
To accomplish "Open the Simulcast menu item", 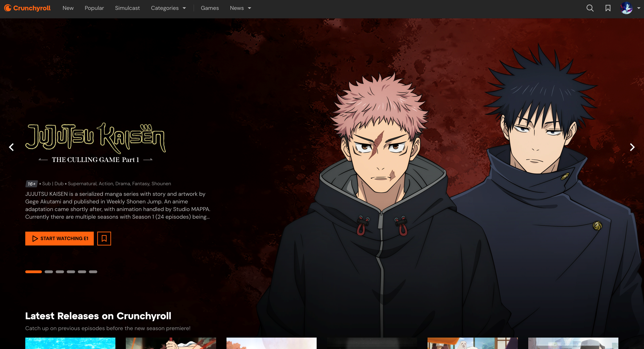I will [127, 8].
